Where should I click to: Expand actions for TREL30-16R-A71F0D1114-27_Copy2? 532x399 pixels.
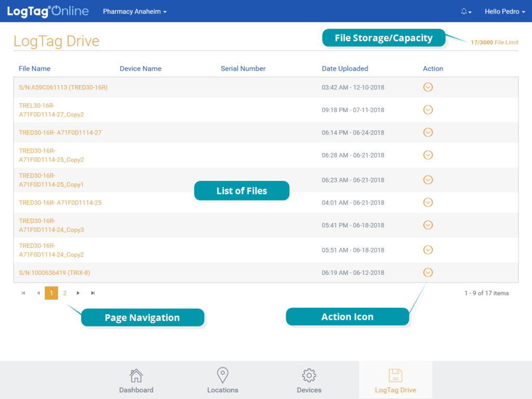click(428, 110)
